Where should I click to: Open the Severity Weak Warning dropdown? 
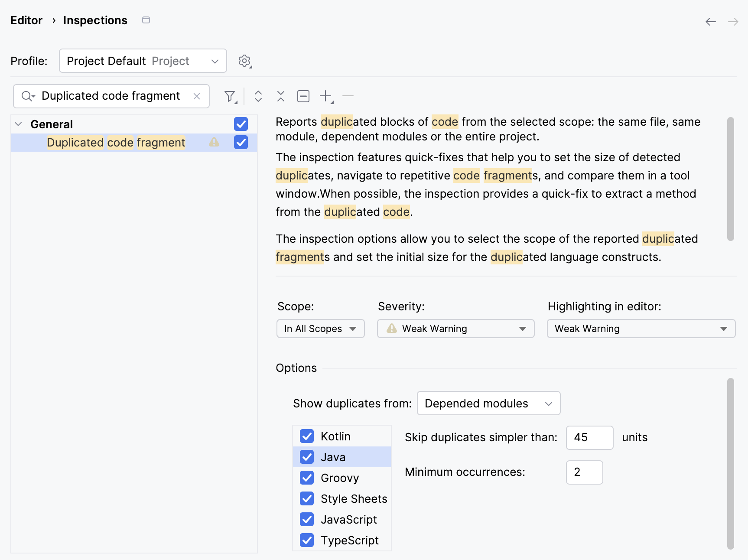coord(455,329)
